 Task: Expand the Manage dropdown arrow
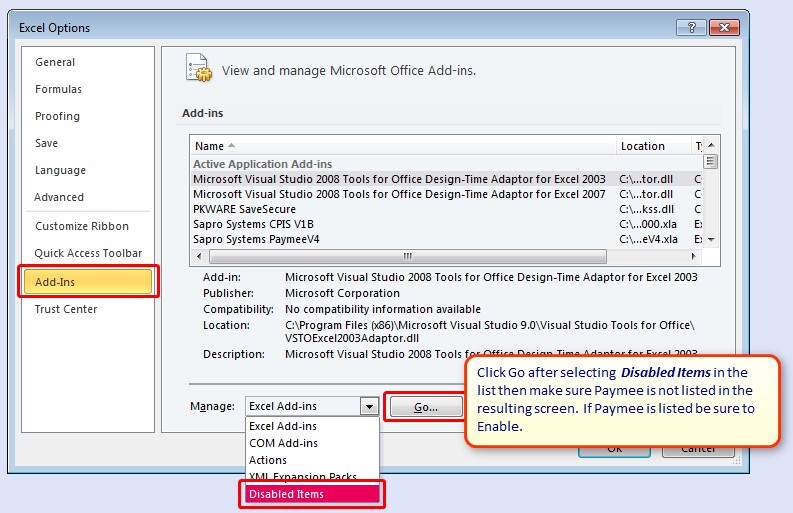tap(369, 406)
